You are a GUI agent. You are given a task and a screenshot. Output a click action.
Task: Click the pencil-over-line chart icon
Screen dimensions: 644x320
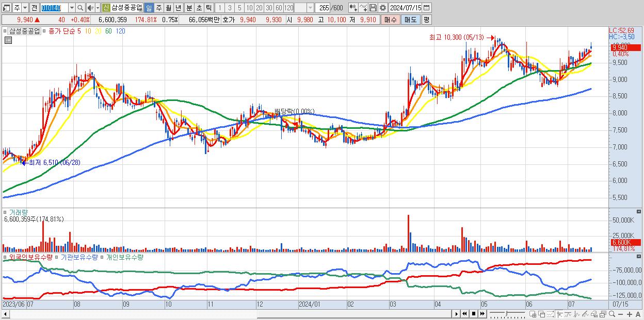[x=586, y=314]
